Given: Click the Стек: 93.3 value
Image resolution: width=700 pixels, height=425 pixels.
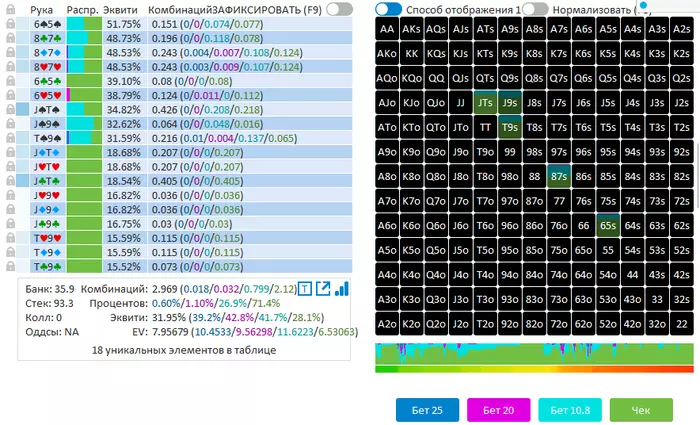Looking at the screenshot, I should 49,304.
